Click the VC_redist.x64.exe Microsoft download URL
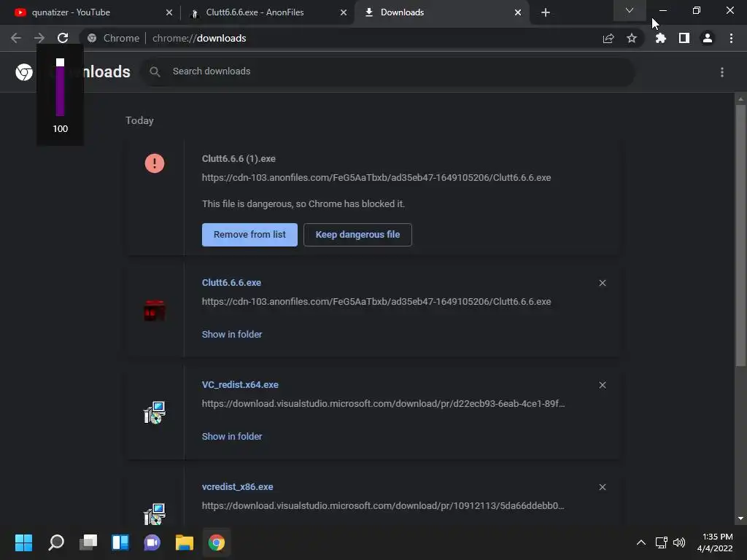The image size is (747, 560). (x=383, y=403)
